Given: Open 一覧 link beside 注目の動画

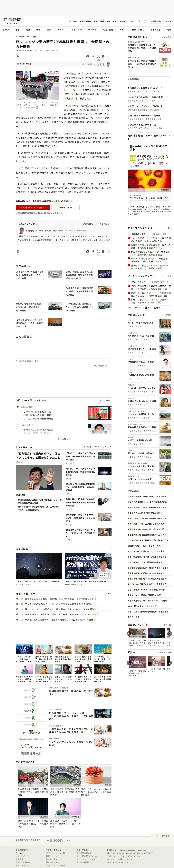Looking at the screenshot, I should coord(109,549).
